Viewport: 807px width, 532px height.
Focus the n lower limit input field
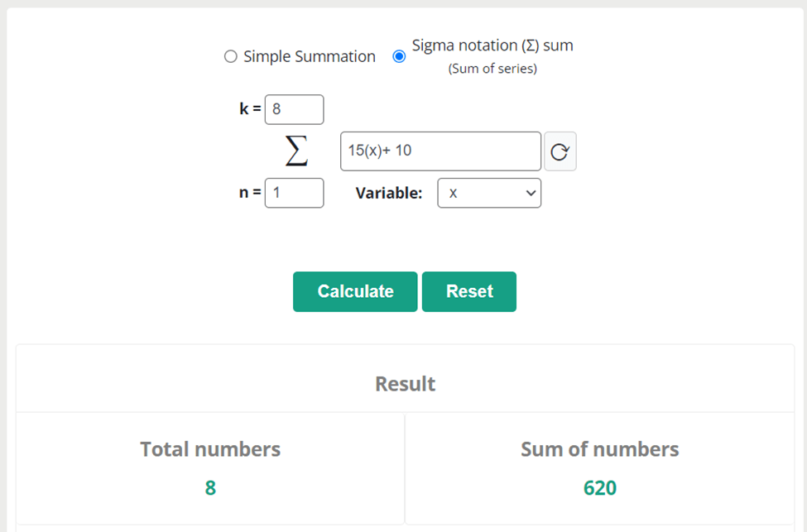295,193
